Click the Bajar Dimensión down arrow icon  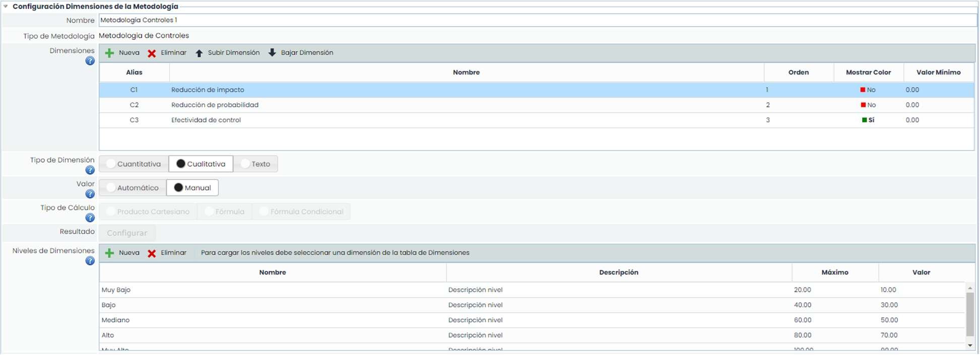272,52
